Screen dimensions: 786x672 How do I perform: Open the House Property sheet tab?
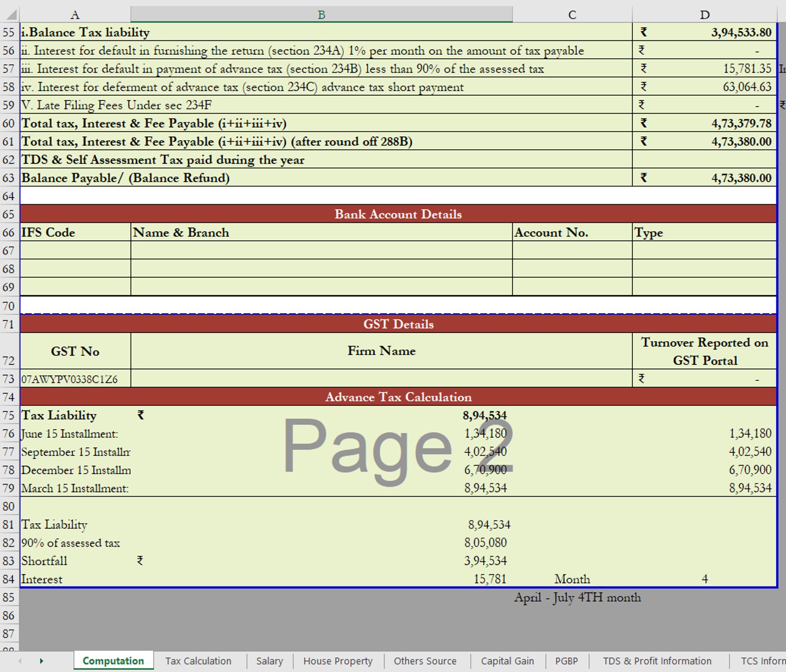pyautogui.click(x=338, y=661)
